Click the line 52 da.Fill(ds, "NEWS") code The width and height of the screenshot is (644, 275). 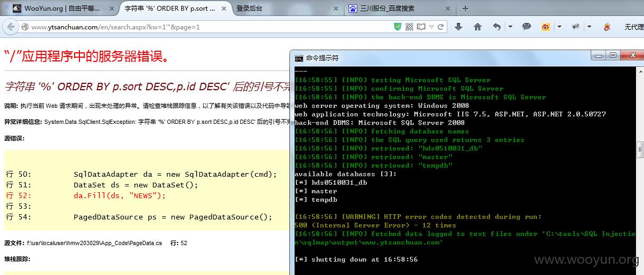pos(120,195)
